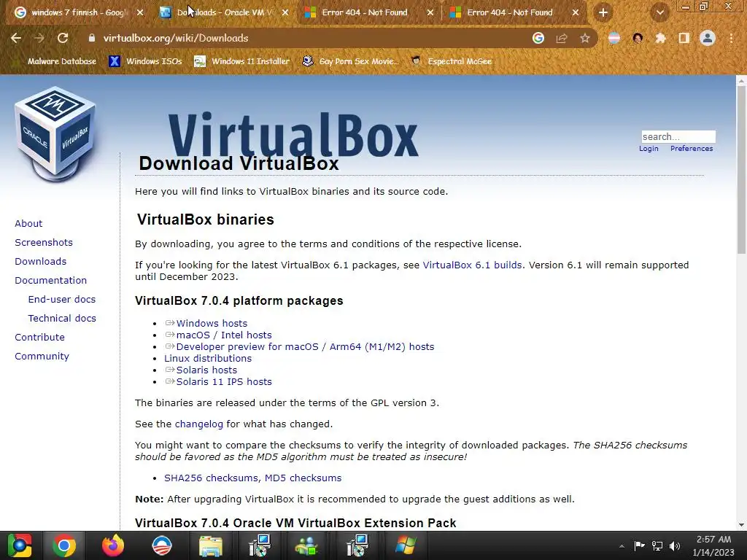
Task: Click the Login link
Action: pyautogui.click(x=649, y=149)
